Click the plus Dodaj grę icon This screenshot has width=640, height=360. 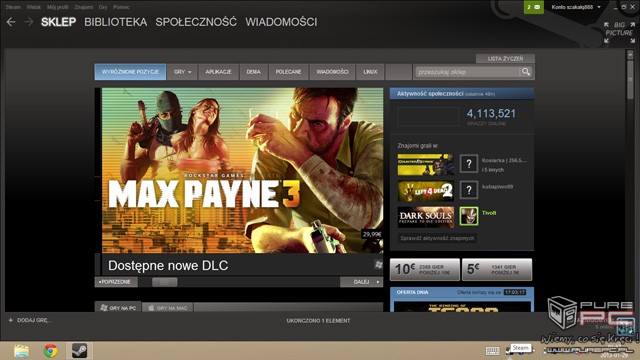[x=11, y=320]
